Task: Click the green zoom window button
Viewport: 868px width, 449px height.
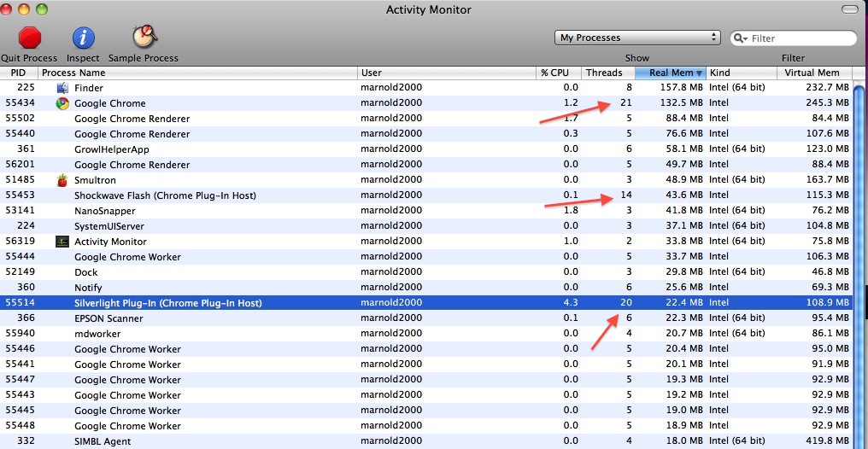Action: coord(42,9)
